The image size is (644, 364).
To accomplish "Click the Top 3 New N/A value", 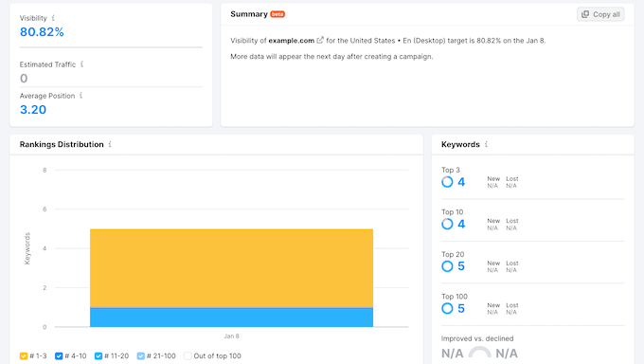I will [492, 186].
